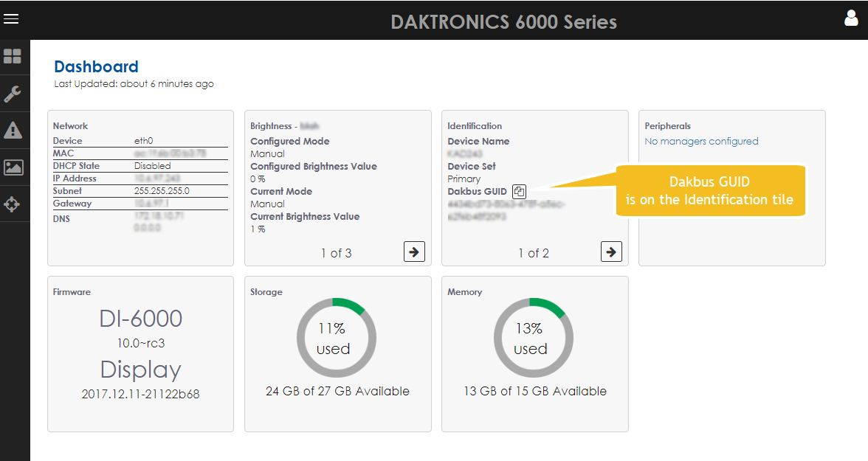Click the DI-6000 firmware name

pyautogui.click(x=140, y=319)
